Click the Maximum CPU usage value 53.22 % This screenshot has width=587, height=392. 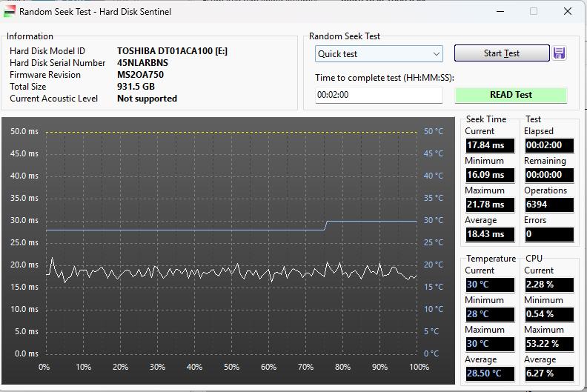pyautogui.click(x=548, y=344)
